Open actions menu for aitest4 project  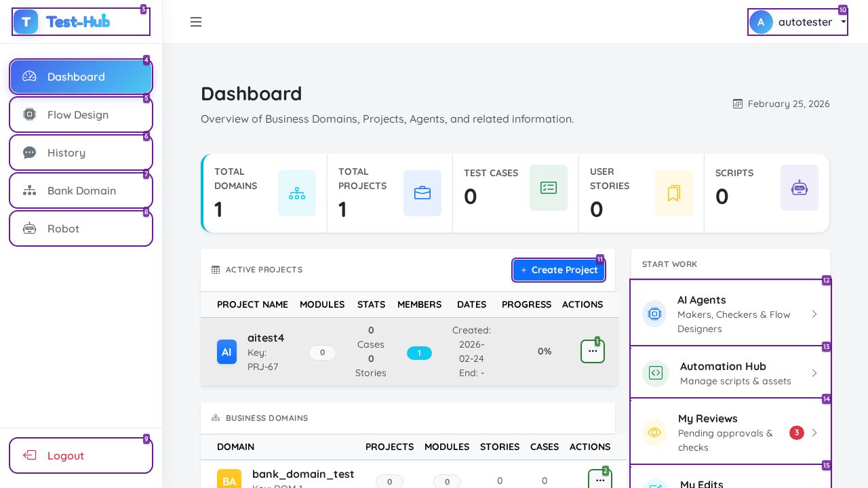coord(593,351)
